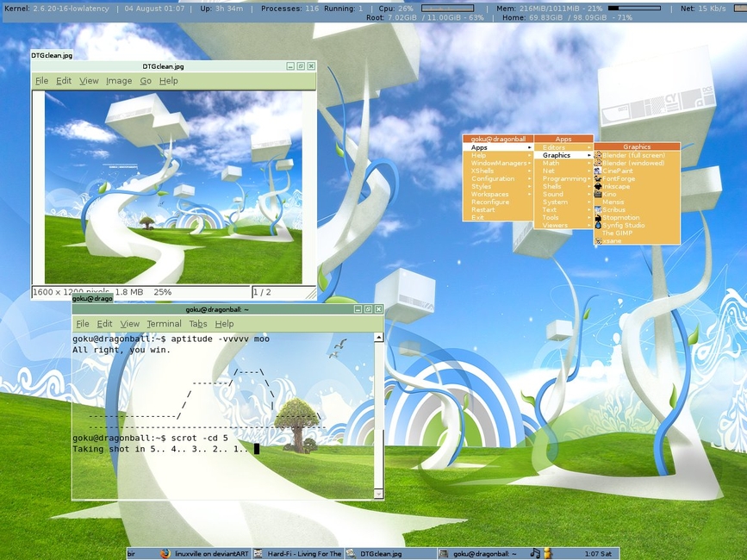Launch Blender (windowed) from Graphics menu
Image resolution: width=747 pixels, height=560 pixels.
637,163
